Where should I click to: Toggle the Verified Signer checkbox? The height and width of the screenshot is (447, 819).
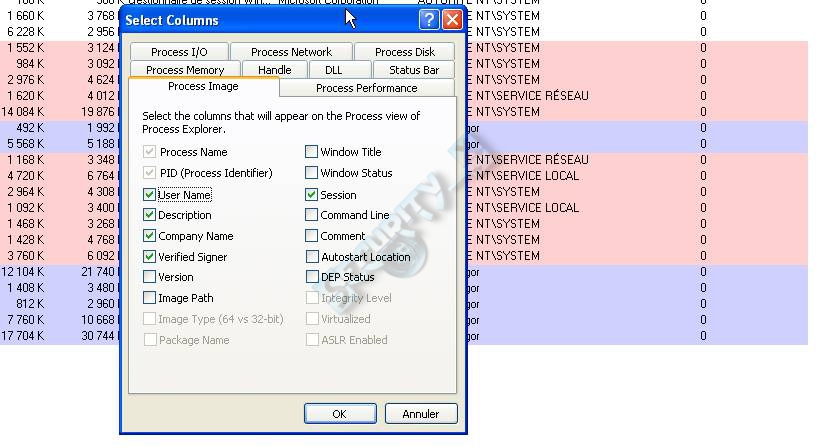point(149,256)
